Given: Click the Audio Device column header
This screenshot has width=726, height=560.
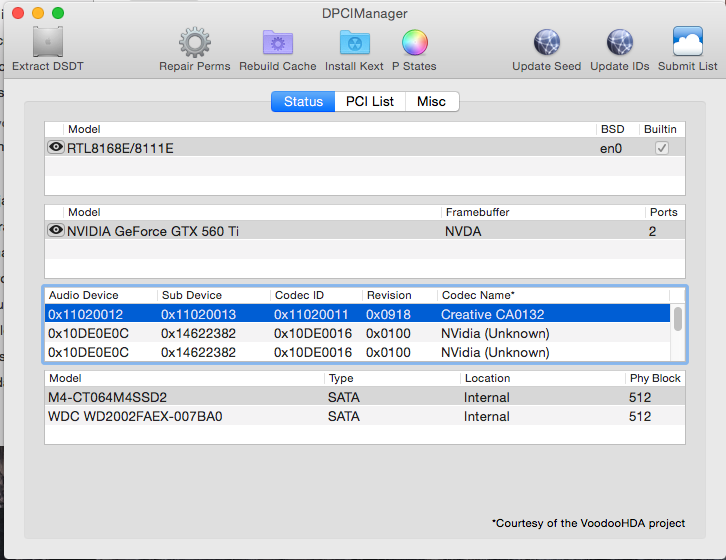Looking at the screenshot, I should pos(84,295).
